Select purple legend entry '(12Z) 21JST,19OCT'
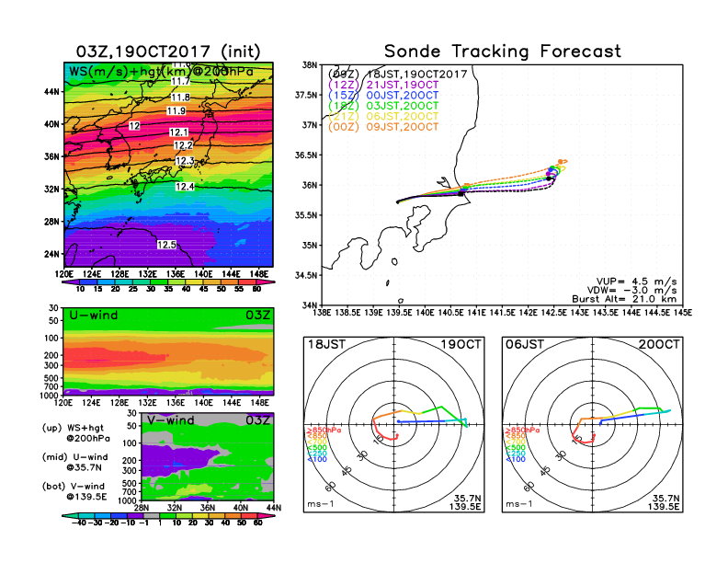 (383, 85)
